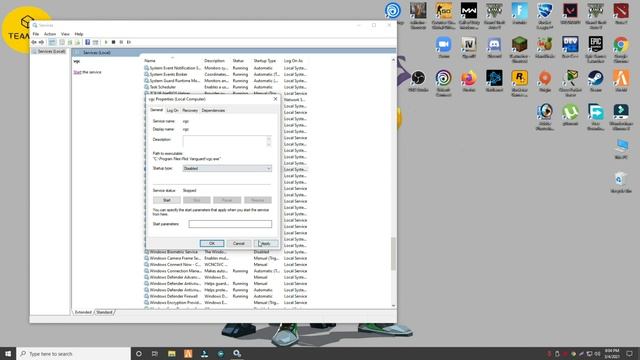
Task: Open the Fortnite desktop shortcut
Action: pos(520,13)
